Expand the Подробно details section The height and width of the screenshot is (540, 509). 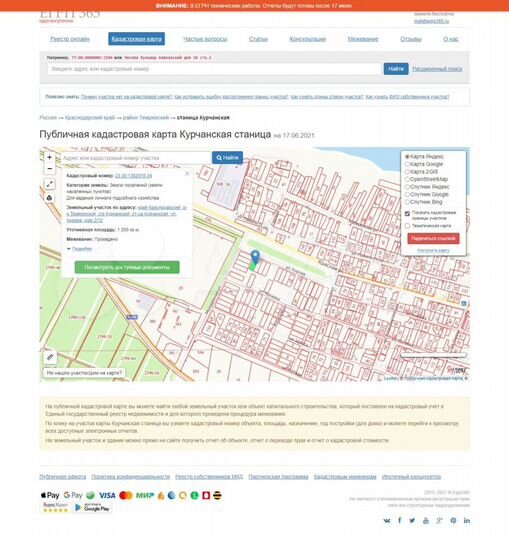[x=82, y=249]
